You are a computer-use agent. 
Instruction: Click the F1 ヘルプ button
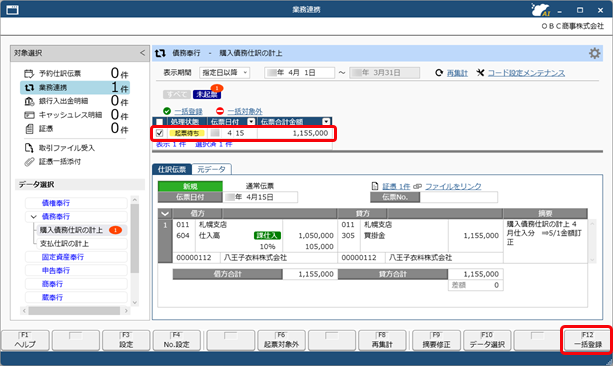(x=25, y=340)
